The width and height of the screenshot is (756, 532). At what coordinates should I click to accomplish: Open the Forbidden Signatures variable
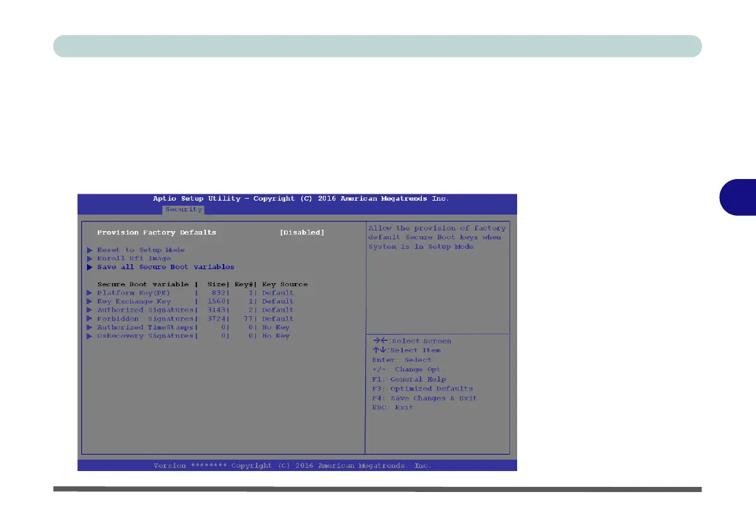(x=145, y=319)
